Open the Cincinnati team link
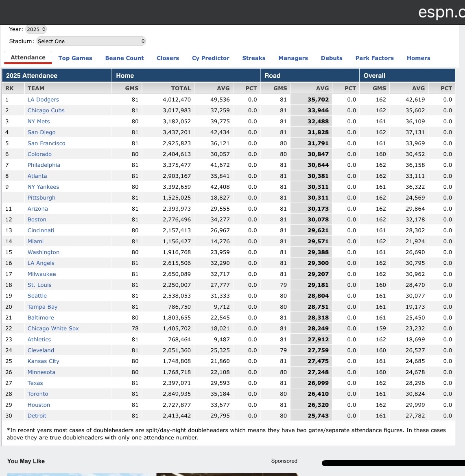The width and height of the screenshot is (465, 476). coord(41,230)
